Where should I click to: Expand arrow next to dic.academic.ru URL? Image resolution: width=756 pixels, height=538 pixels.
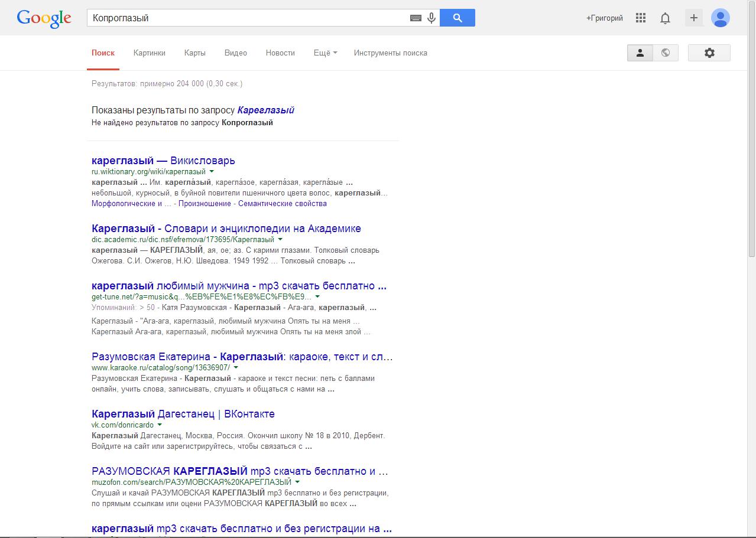[280, 240]
